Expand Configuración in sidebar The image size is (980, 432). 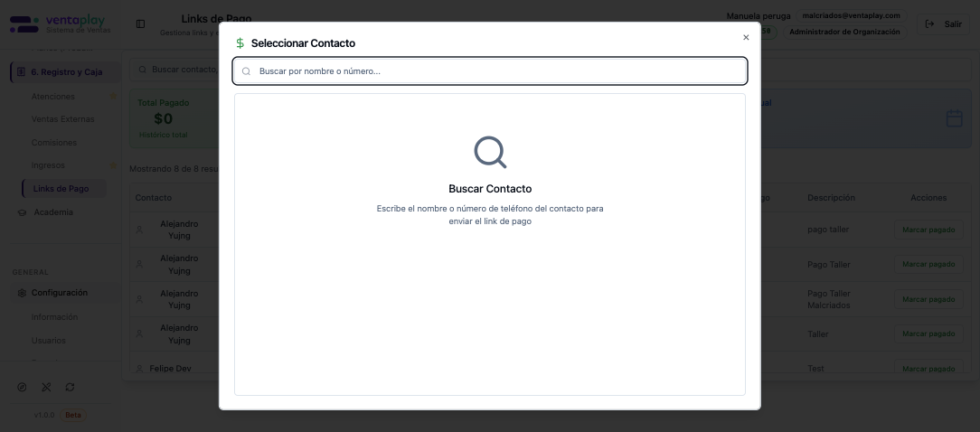pos(60,293)
